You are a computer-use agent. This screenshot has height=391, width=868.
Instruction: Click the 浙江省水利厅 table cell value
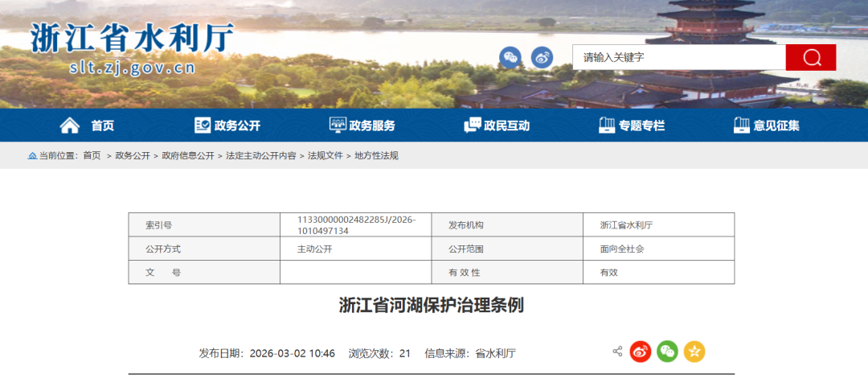pos(627,225)
